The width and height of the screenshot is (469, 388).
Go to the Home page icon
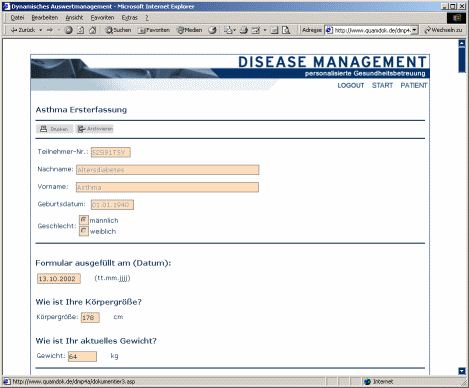(x=93, y=30)
